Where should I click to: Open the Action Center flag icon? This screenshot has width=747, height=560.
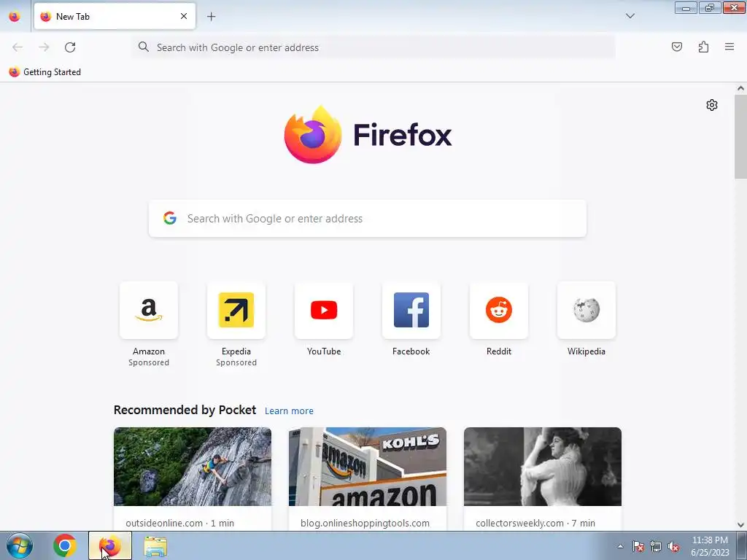pyautogui.click(x=638, y=546)
